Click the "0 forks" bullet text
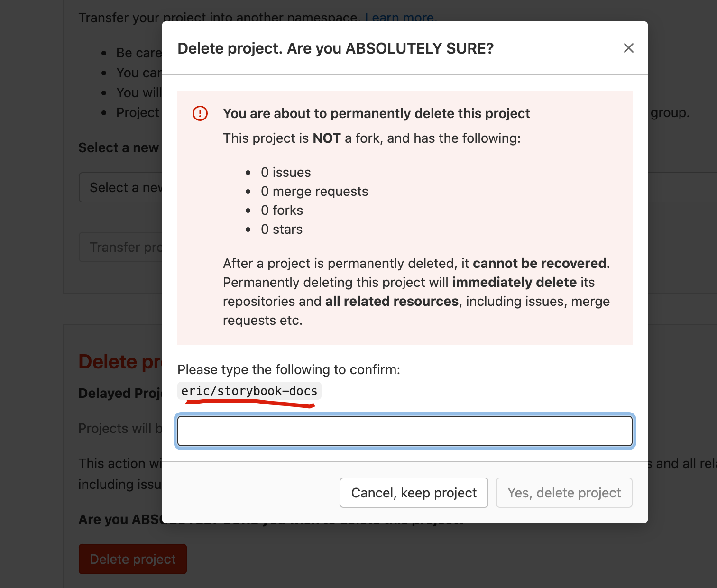This screenshot has height=588, width=717. (x=282, y=210)
